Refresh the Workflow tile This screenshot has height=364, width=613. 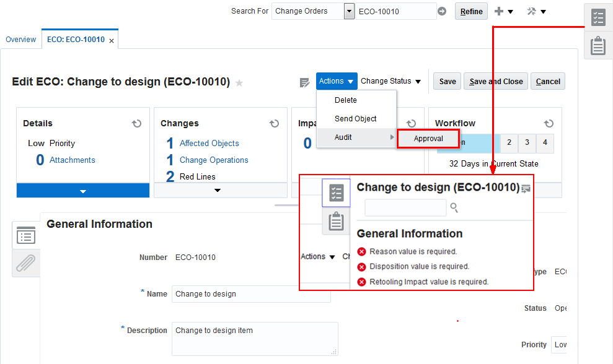coord(549,123)
